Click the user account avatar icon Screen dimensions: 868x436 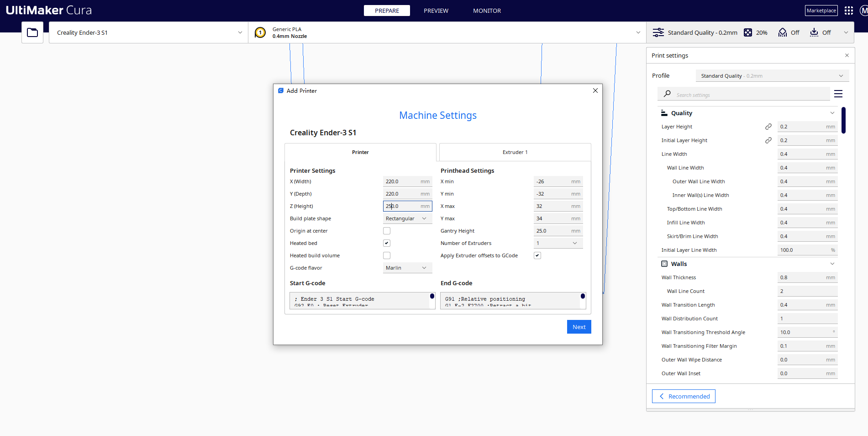pos(863,11)
